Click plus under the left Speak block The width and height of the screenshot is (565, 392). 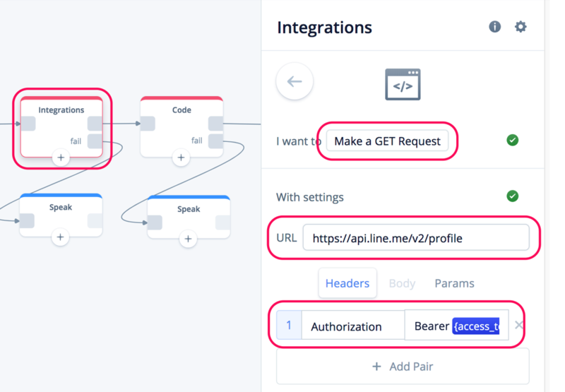pyautogui.click(x=61, y=237)
